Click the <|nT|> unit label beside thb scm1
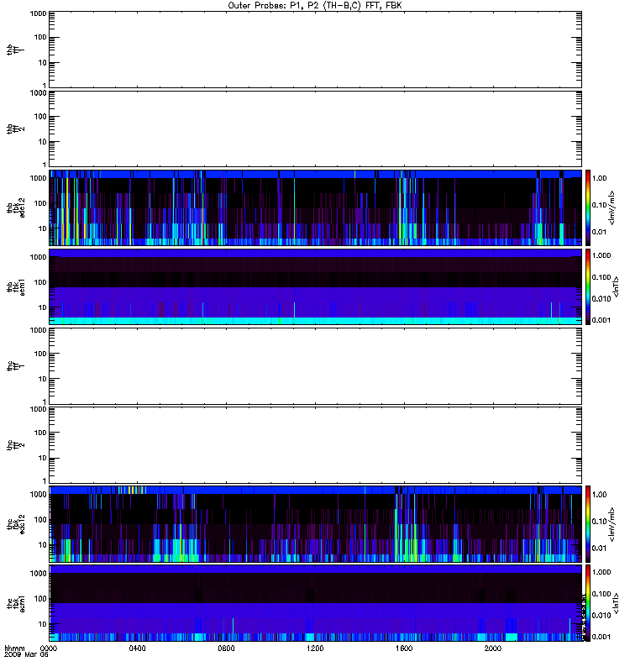Image resolution: width=630 pixels, height=672 pixels. [x=617, y=286]
